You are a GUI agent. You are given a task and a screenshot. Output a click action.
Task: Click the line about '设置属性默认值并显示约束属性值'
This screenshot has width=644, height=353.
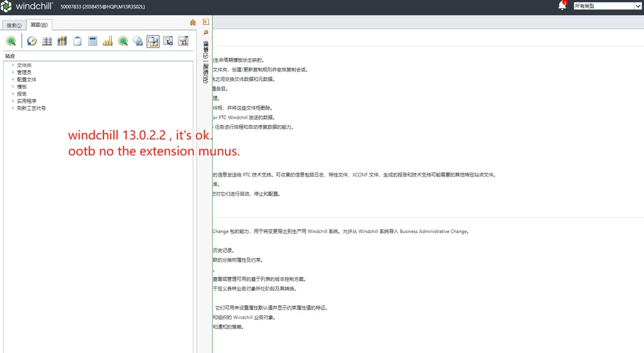tap(271, 308)
